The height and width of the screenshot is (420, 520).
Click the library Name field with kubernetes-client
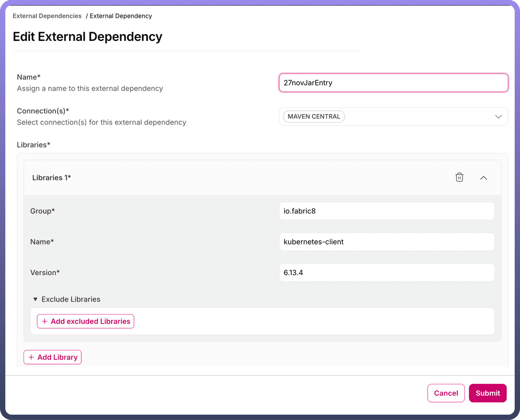[x=386, y=242]
